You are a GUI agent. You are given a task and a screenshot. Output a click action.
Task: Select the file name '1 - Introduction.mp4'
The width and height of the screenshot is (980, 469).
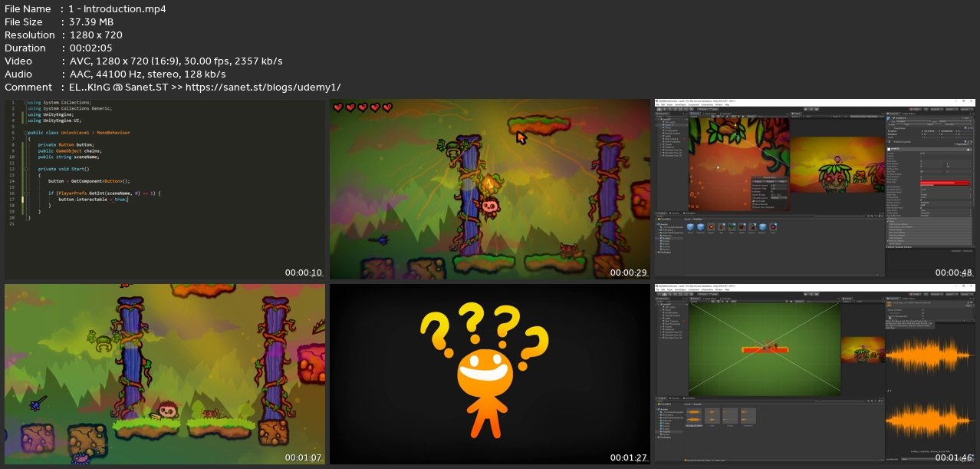tap(117, 9)
